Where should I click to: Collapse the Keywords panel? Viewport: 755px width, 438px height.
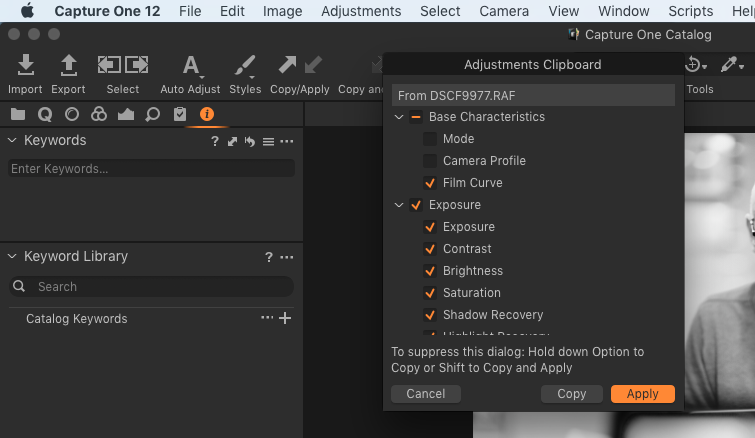12,141
